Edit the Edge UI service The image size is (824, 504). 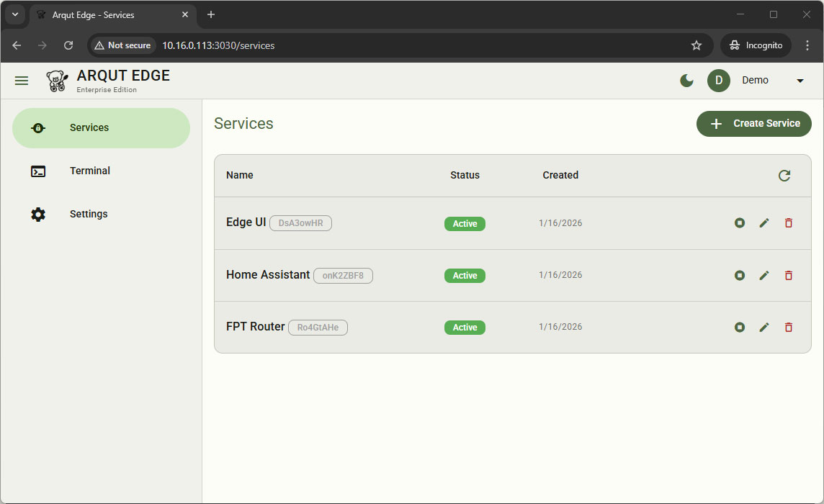[764, 222]
